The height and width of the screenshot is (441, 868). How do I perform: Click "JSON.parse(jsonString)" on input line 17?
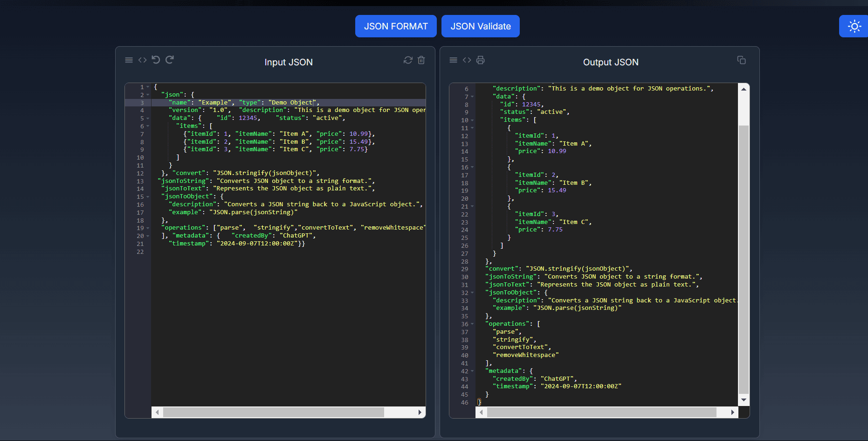pos(253,212)
